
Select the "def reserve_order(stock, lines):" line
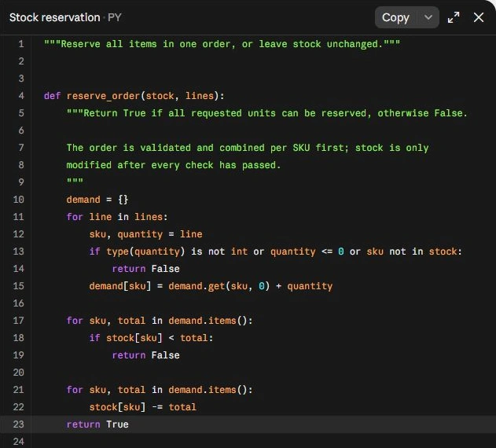pos(134,96)
